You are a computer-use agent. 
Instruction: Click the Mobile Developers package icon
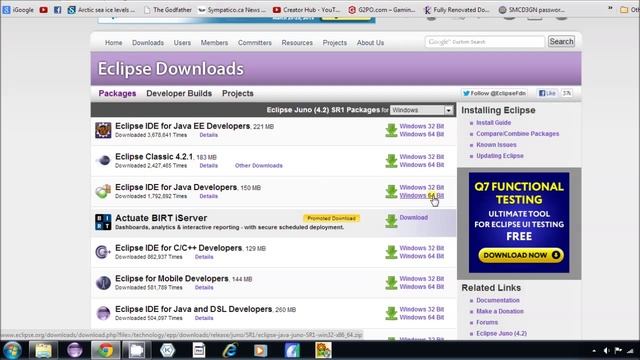click(x=103, y=282)
